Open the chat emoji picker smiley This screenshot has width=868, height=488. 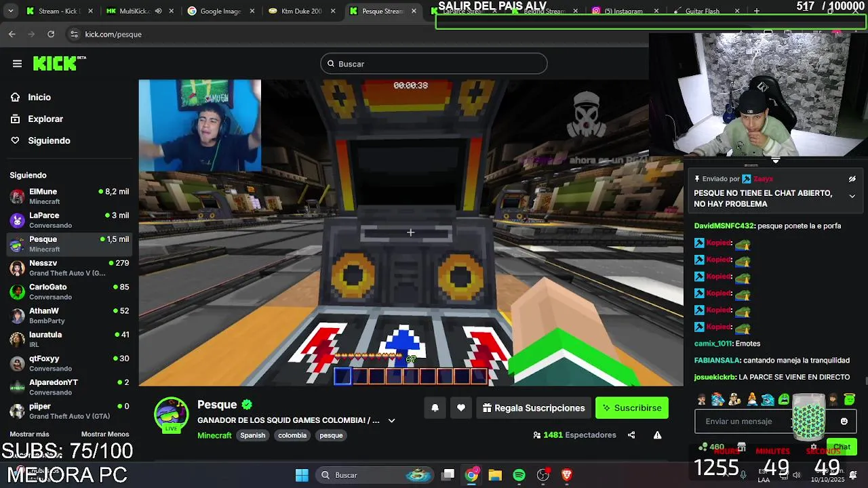844,422
